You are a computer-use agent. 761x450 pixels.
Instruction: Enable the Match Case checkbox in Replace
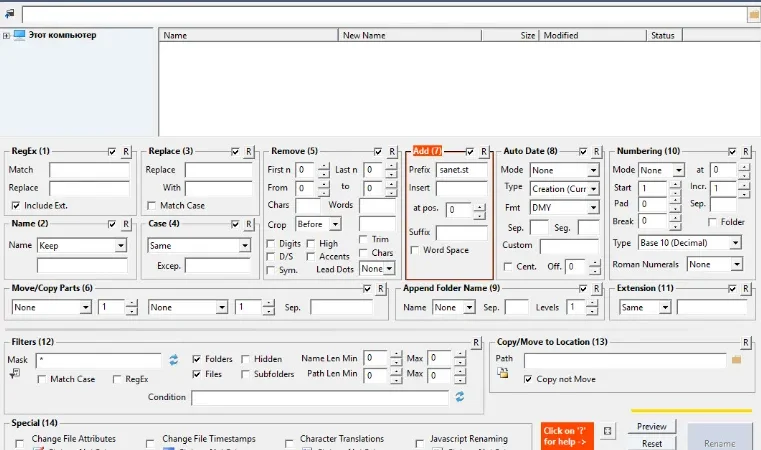click(x=151, y=206)
